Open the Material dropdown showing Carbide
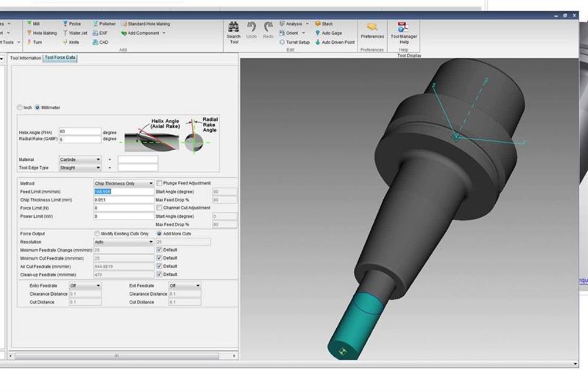The height and width of the screenshot is (392, 588). point(80,160)
